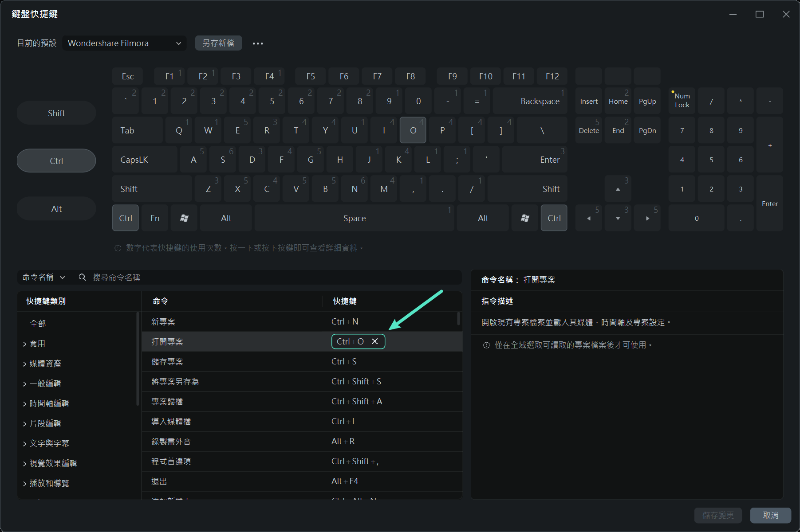
Task: Select the 將專案另存為 command row
Action: pyautogui.click(x=302, y=382)
